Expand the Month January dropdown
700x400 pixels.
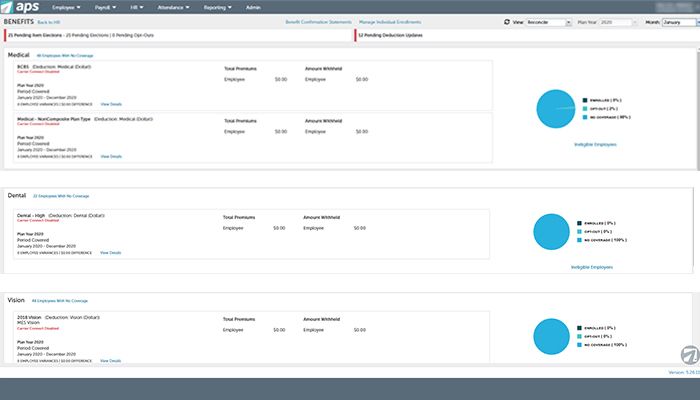click(677, 21)
